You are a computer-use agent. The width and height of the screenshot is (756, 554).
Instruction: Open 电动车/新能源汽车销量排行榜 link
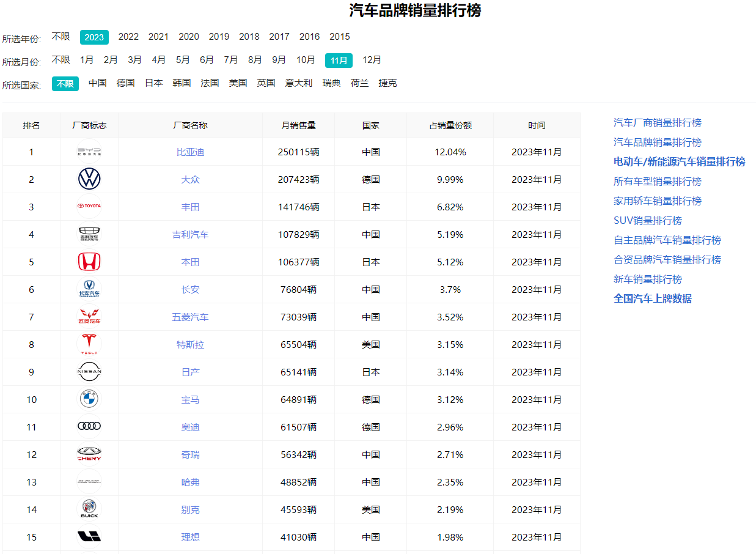click(679, 162)
